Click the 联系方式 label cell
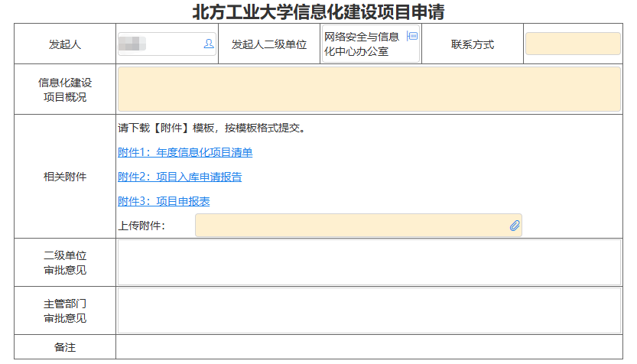 (x=473, y=44)
